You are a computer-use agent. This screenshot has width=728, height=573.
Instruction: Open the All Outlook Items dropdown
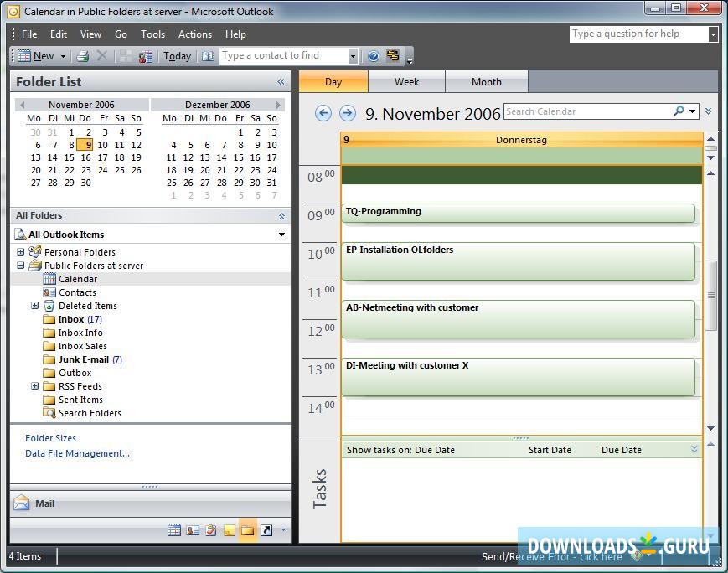pyautogui.click(x=281, y=235)
